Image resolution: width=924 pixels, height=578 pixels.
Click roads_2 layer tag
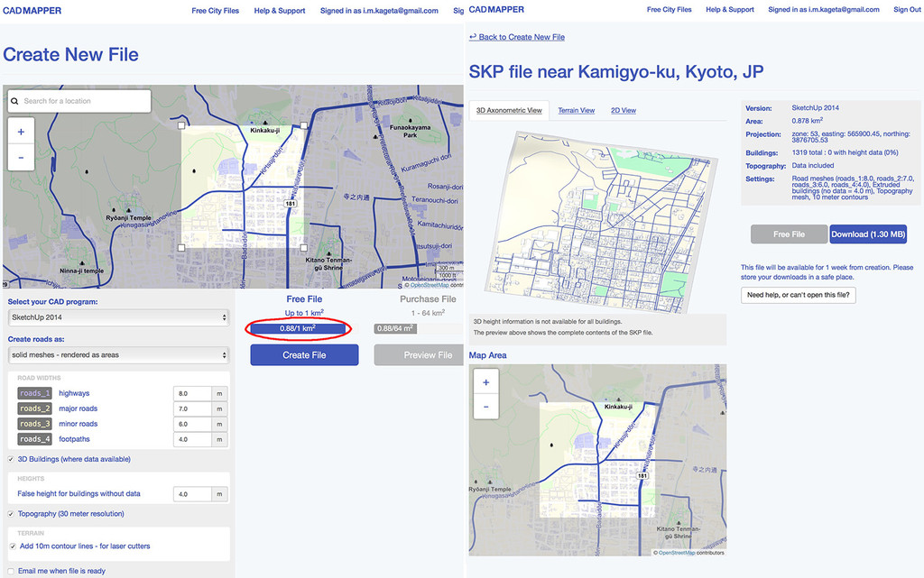tap(35, 408)
